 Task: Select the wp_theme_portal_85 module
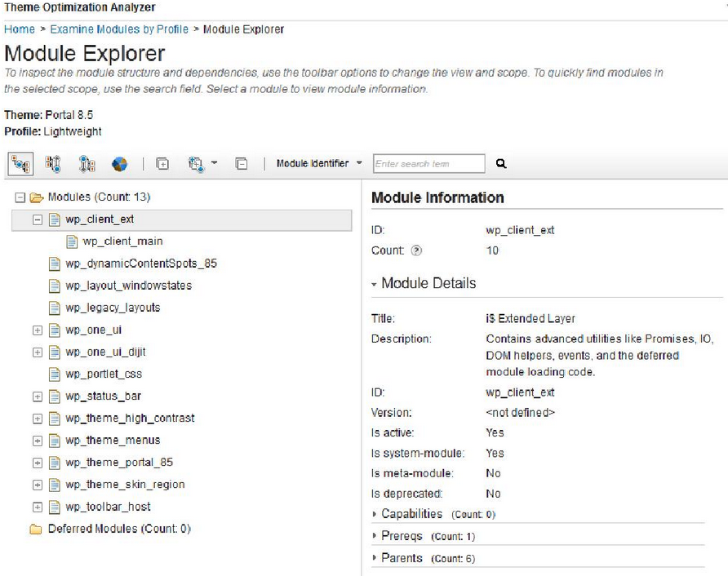coord(119,463)
